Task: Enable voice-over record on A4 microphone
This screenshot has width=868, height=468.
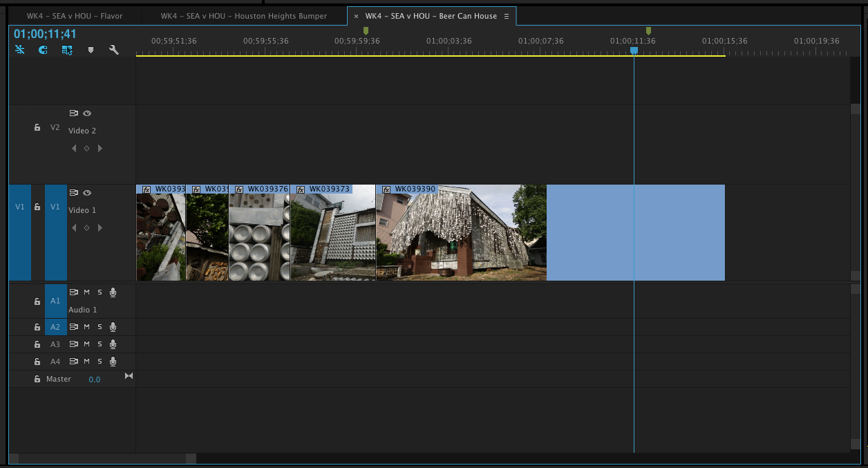Action: click(x=113, y=362)
